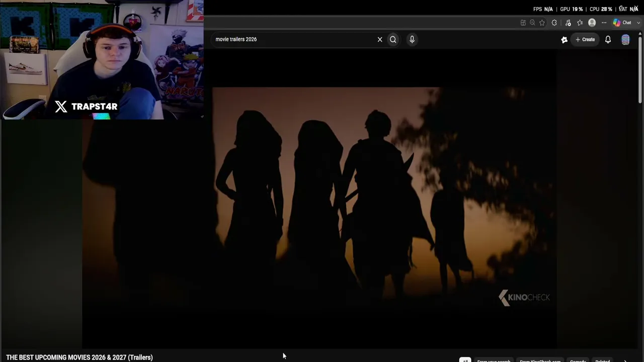The width and height of the screenshot is (644, 362).
Task: Open Copilot Chat in the browser toolbar
Action: click(x=622, y=23)
